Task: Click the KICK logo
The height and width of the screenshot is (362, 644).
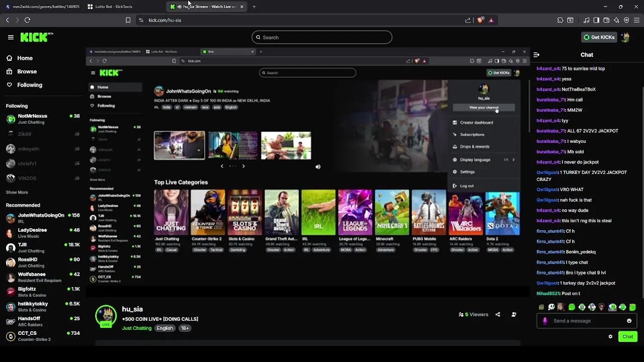Action: [36, 37]
